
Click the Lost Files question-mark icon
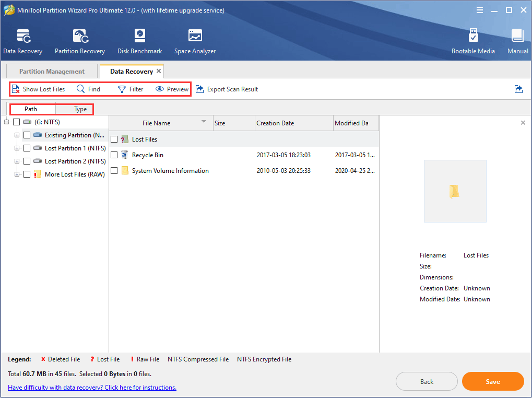(x=125, y=139)
